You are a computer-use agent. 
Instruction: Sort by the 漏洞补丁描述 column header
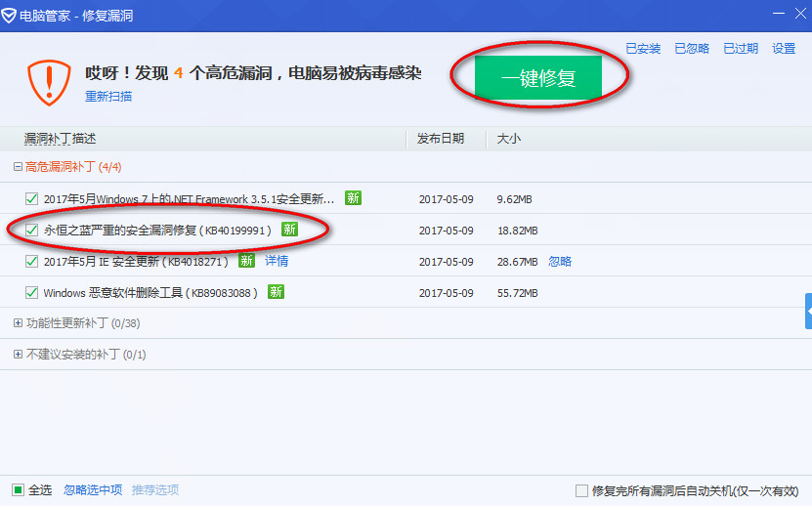[60, 139]
